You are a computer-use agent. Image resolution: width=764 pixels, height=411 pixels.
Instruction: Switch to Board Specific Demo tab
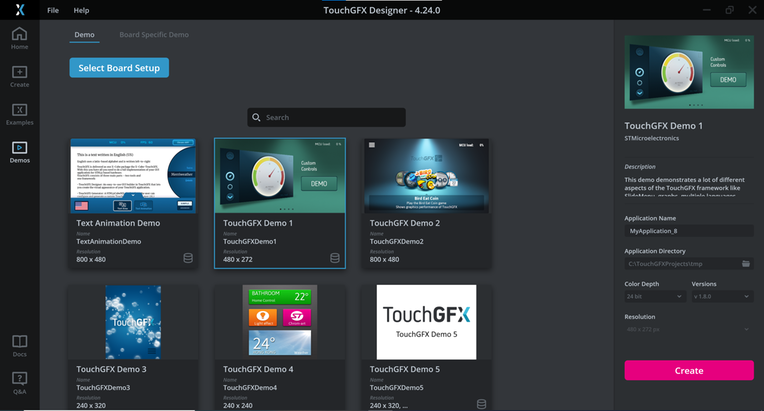pyautogui.click(x=154, y=35)
